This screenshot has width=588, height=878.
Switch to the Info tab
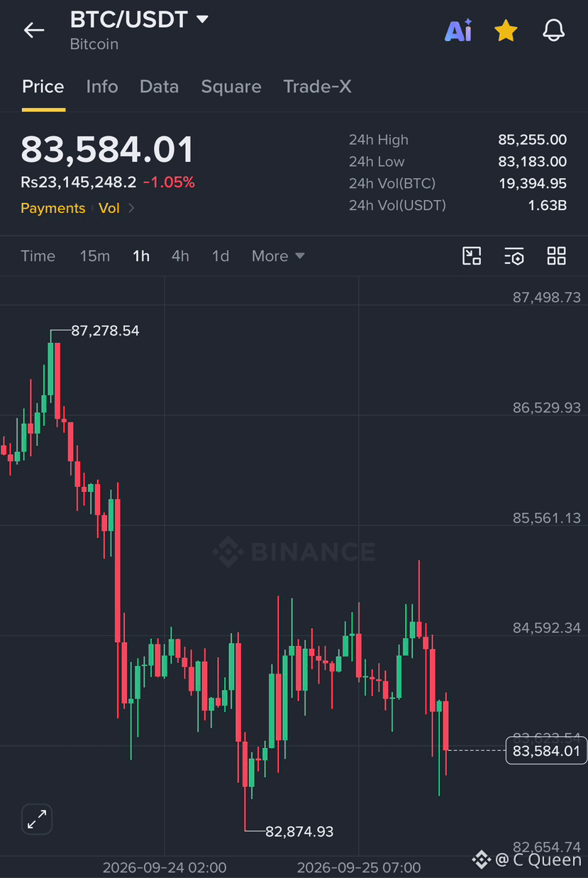pos(102,87)
